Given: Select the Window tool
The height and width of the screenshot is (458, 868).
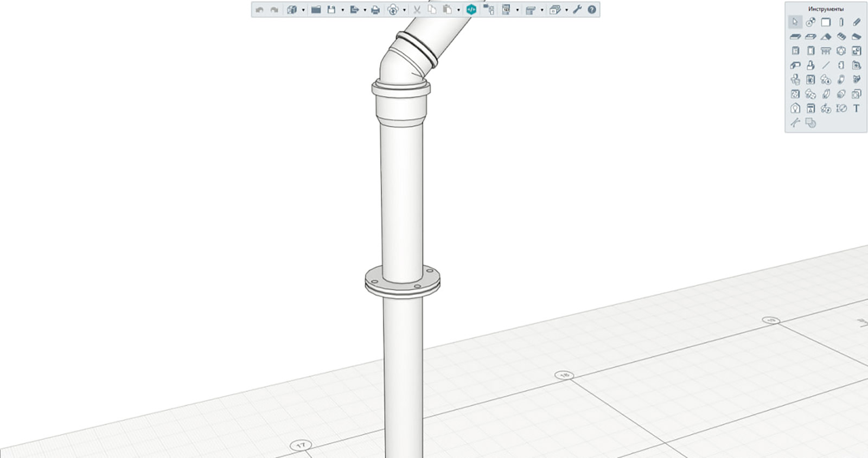Looking at the screenshot, I should pyautogui.click(x=795, y=51).
